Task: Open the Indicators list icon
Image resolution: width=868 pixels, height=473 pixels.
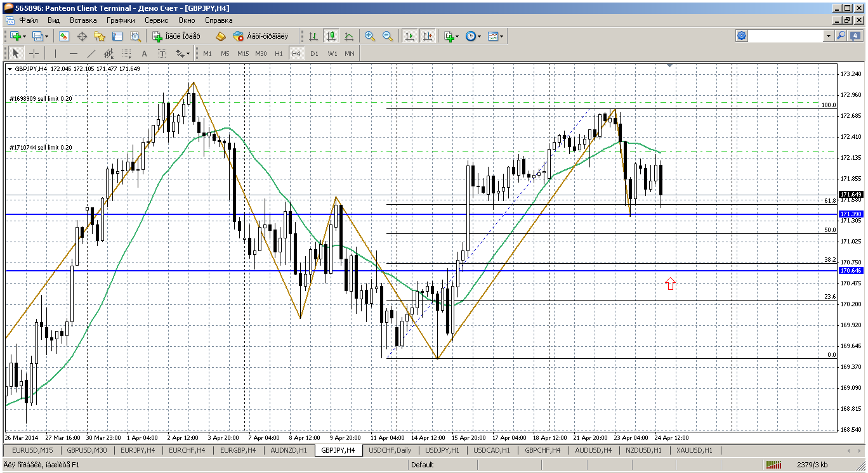Action: [449, 36]
